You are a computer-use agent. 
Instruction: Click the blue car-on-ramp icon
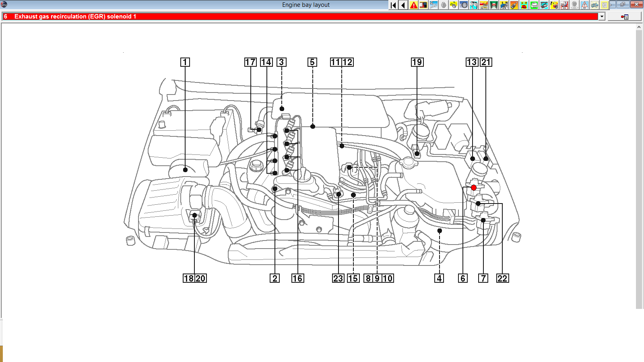[504, 5]
